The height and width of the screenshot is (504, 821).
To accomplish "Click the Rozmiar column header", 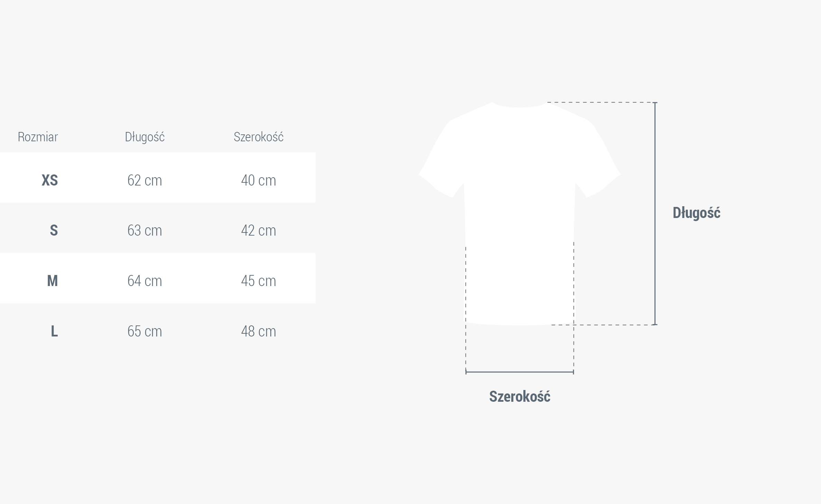I will [38, 137].
